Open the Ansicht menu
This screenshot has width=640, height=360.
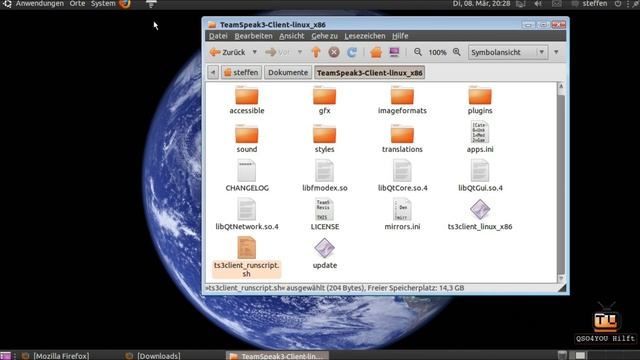click(291, 36)
